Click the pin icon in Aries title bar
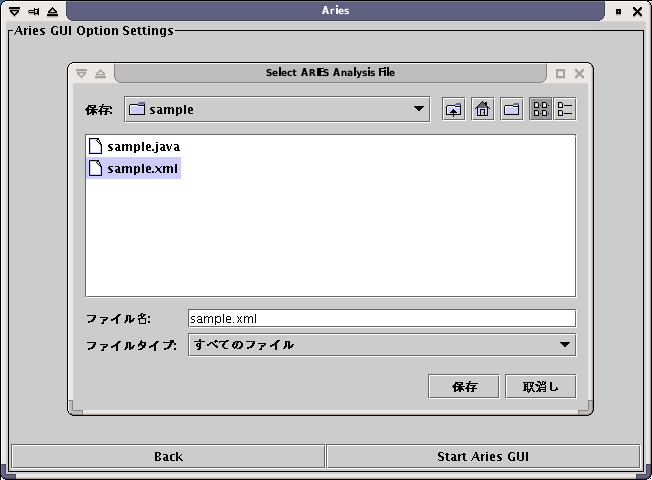 coord(33,11)
